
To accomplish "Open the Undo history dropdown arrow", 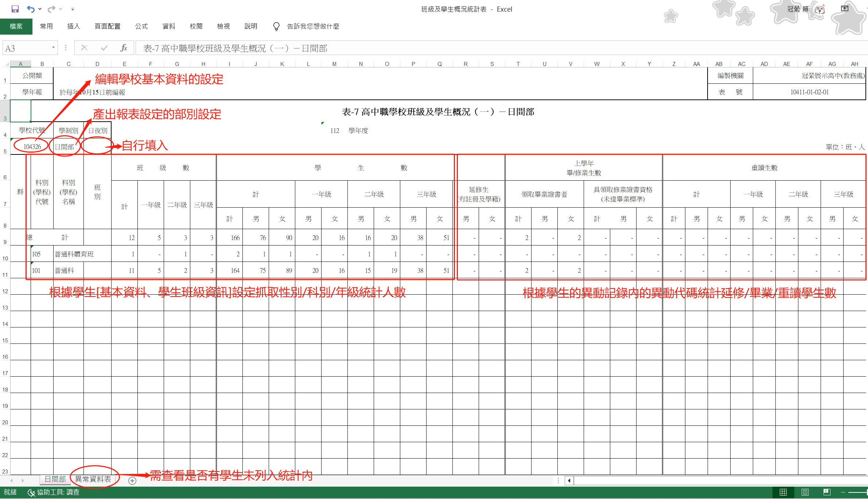I will [x=40, y=9].
